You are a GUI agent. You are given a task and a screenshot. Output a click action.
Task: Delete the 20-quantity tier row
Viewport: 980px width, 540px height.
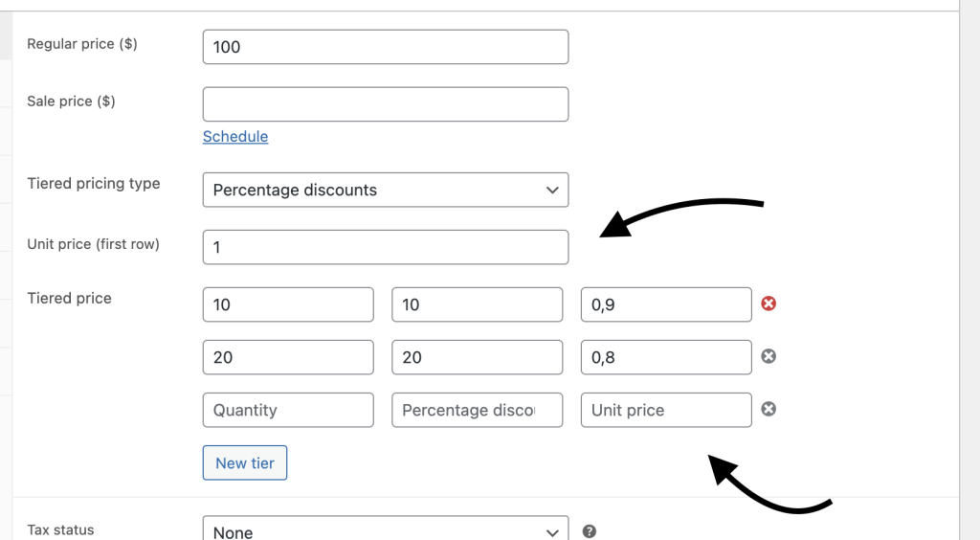click(768, 356)
